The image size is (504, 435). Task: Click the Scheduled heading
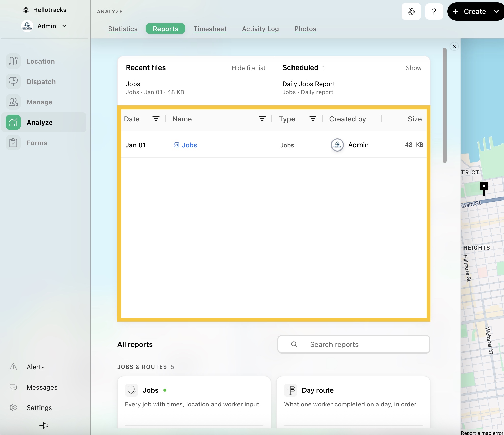click(x=300, y=67)
